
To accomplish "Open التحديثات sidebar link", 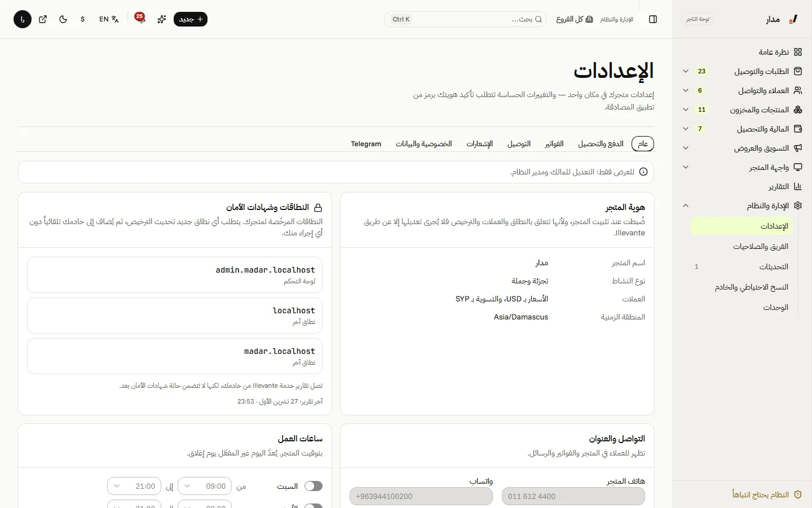I will tap(774, 267).
